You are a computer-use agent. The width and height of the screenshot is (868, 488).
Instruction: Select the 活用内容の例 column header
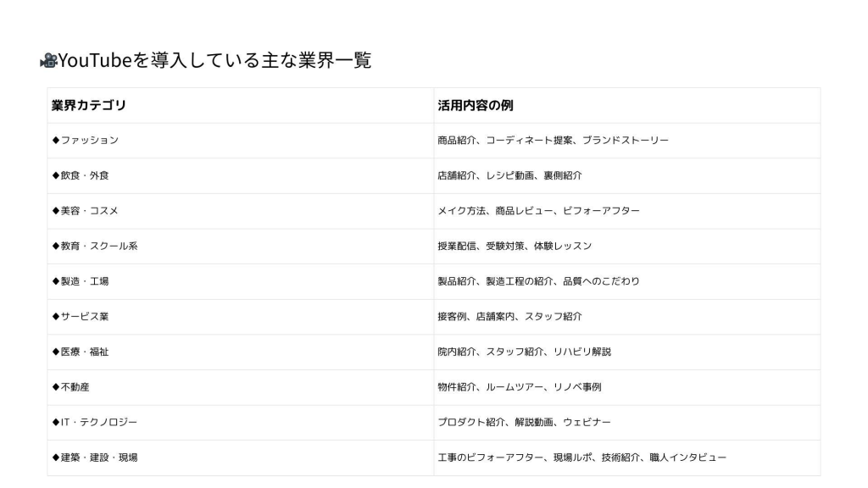pyautogui.click(x=476, y=106)
